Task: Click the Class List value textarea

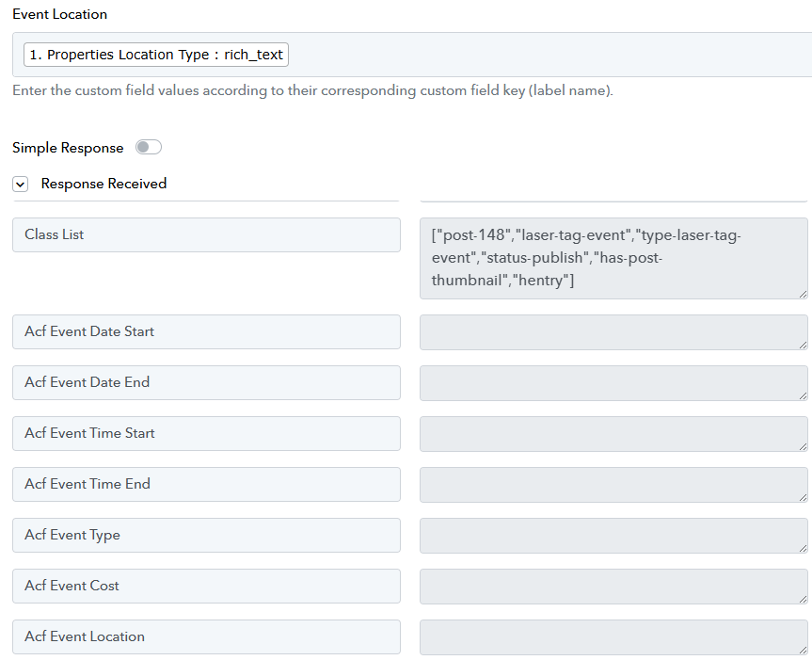Action: click(x=613, y=258)
